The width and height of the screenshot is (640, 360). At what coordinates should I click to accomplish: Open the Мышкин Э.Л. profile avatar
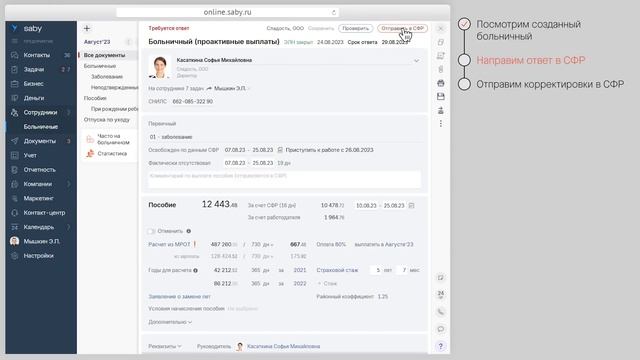click(15, 241)
